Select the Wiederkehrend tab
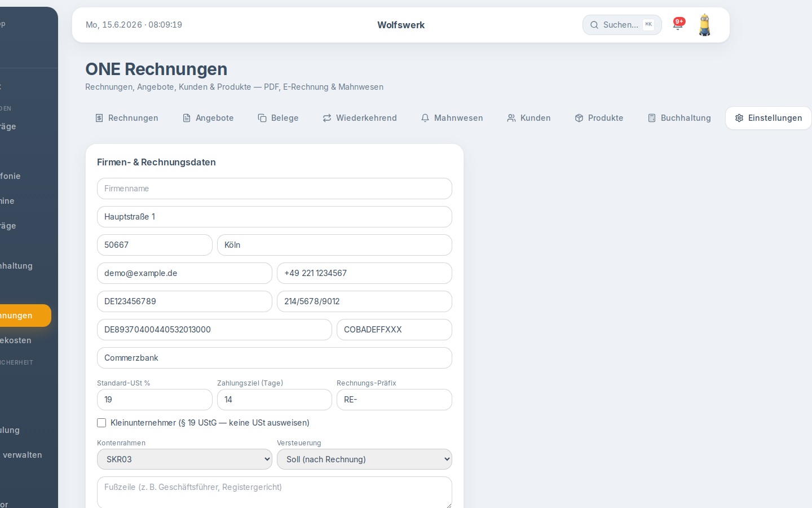This screenshot has height=508, width=812. [360, 118]
